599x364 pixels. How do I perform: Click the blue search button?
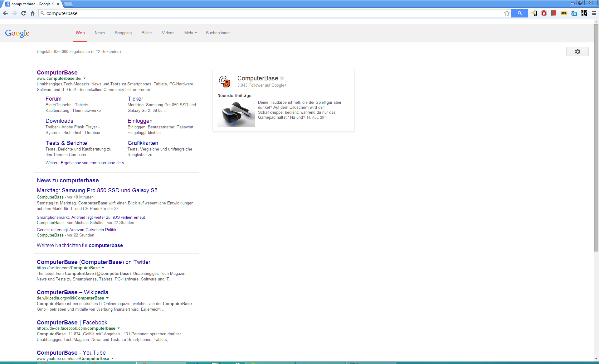(x=519, y=13)
